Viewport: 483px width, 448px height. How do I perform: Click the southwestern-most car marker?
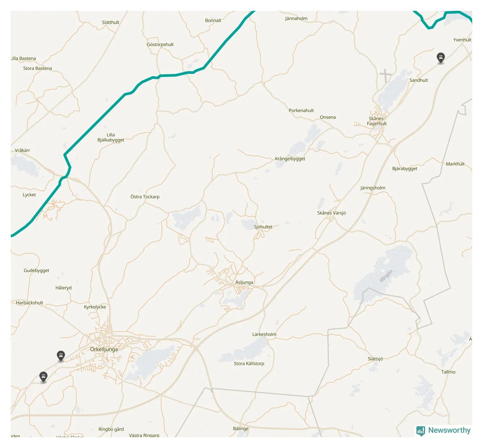[43, 377]
